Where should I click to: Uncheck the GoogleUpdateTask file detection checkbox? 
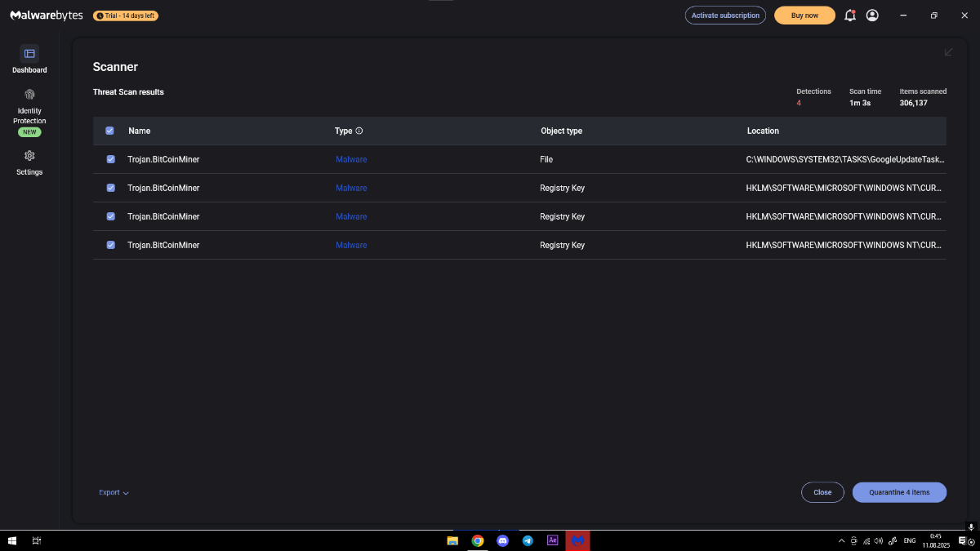[x=110, y=159]
